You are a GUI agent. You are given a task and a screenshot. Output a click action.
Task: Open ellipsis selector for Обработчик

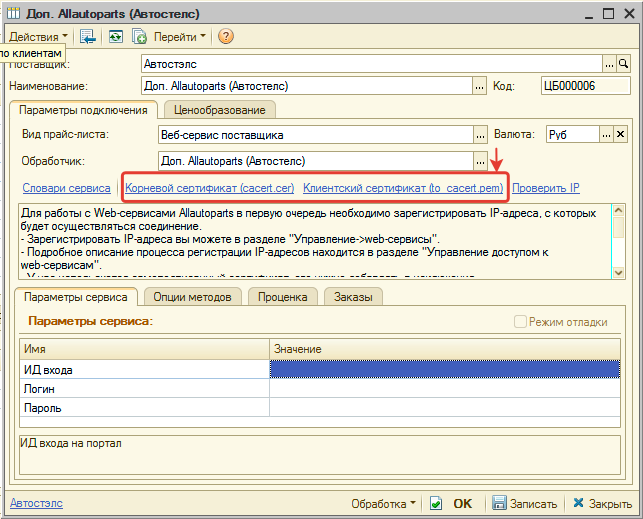pyautogui.click(x=480, y=161)
